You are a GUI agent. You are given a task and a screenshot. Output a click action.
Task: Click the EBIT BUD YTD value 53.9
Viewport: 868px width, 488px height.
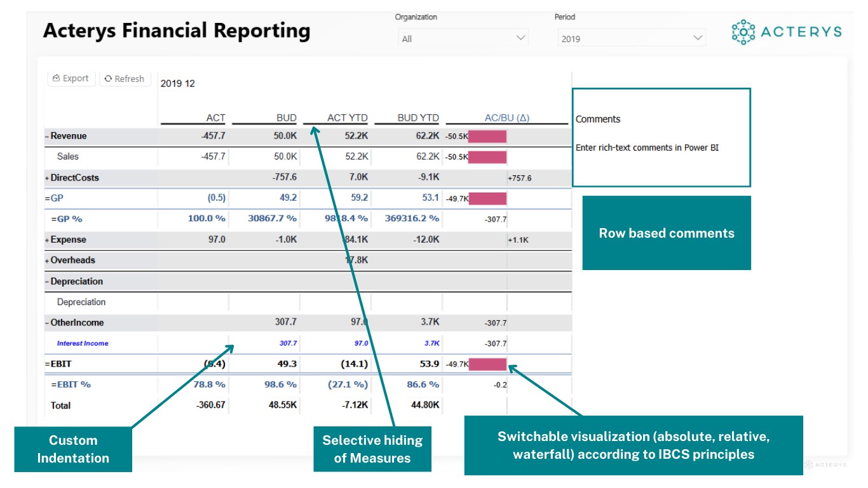[x=431, y=364]
